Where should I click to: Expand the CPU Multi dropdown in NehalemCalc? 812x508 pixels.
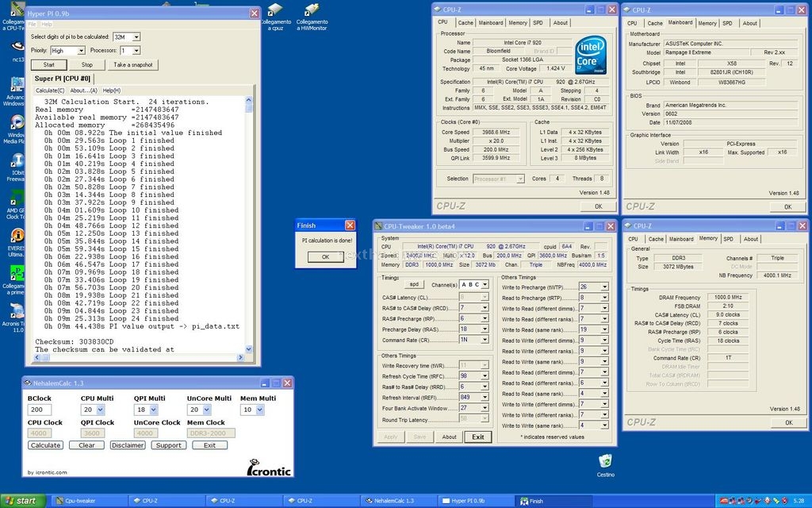101,410
